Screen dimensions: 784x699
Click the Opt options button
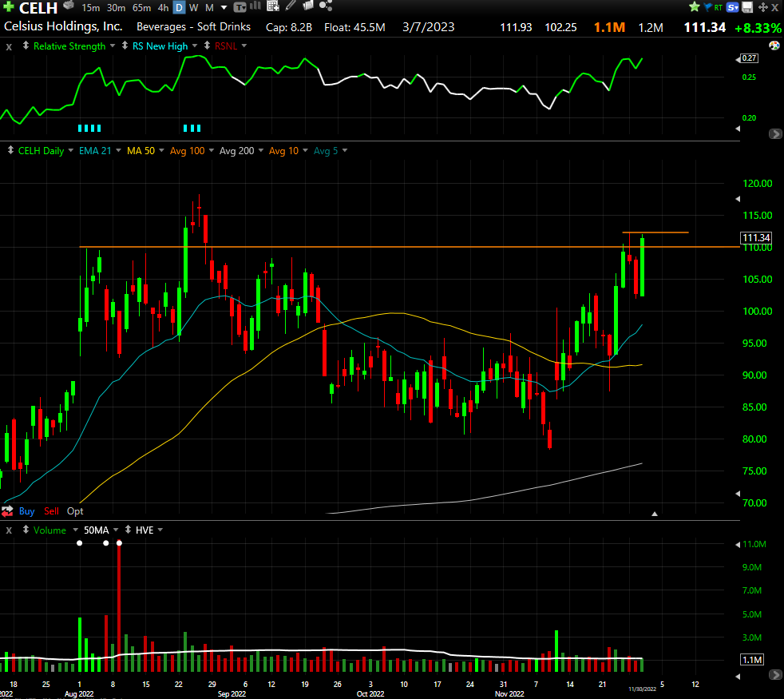(75, 510)
